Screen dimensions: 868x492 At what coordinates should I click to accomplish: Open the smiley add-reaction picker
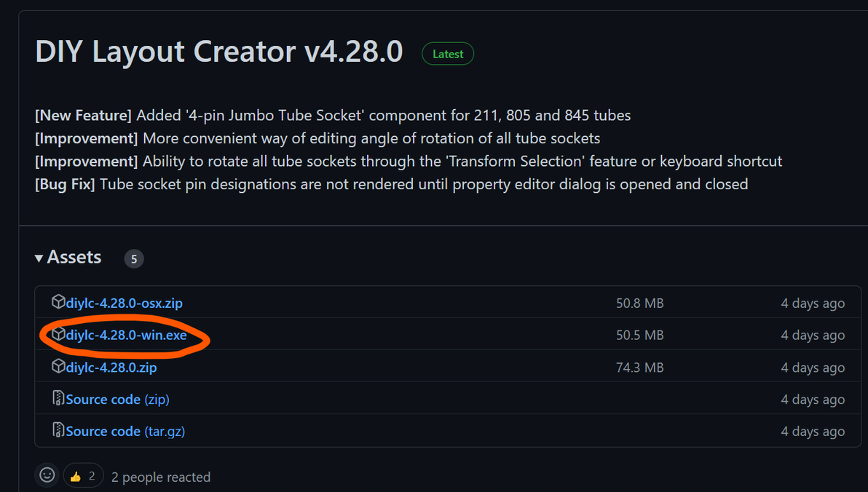click(47, 475)
